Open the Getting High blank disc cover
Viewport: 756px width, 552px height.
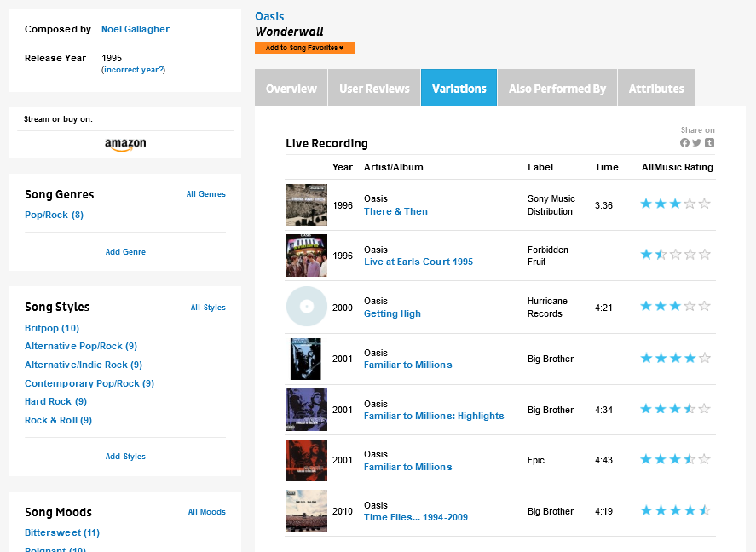point(306,307)
